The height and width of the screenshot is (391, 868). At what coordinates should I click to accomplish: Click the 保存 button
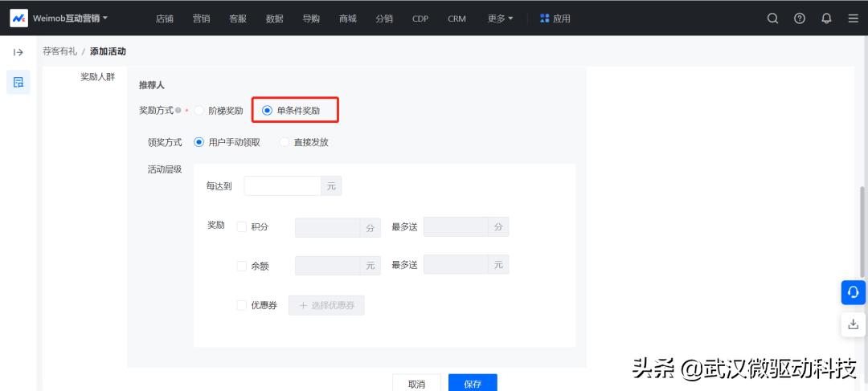pos(473,383)
